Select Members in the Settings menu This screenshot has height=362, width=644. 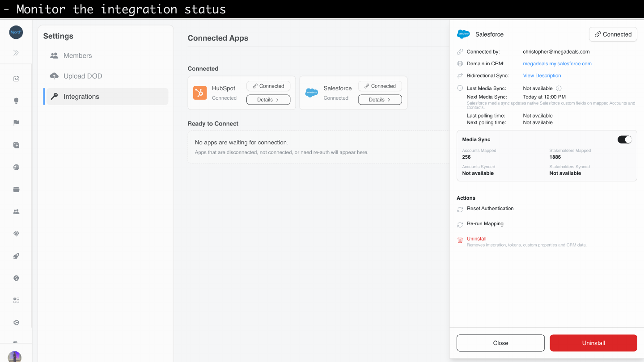click(106, 56)
